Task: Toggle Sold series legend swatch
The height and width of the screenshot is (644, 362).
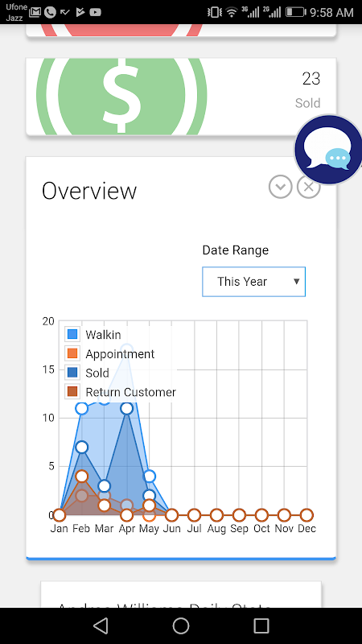Action: (x=72, y=373)
